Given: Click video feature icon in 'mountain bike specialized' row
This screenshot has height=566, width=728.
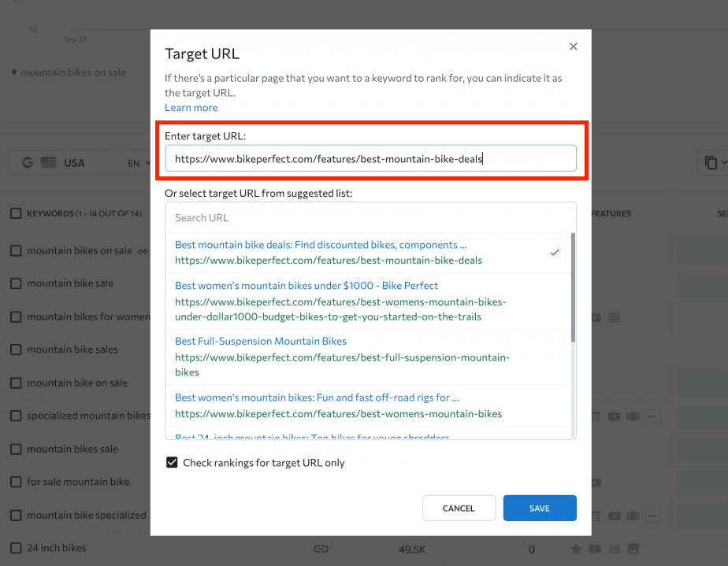Looking at the screenshot, I should tap(615, 516).
